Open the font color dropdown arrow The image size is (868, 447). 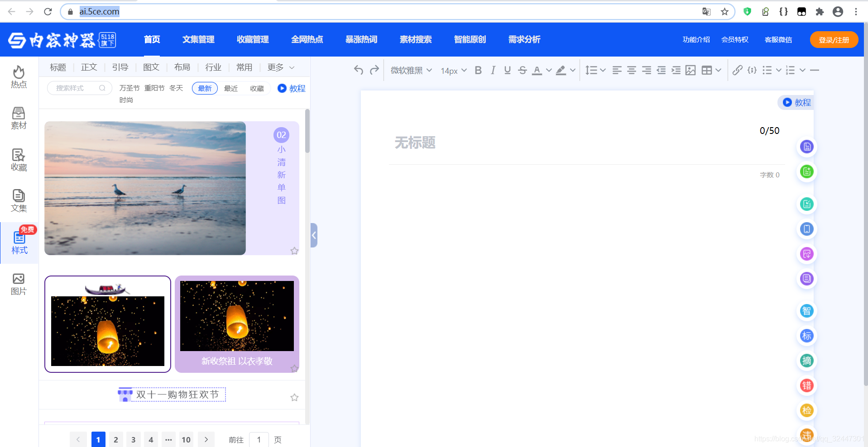549,70
